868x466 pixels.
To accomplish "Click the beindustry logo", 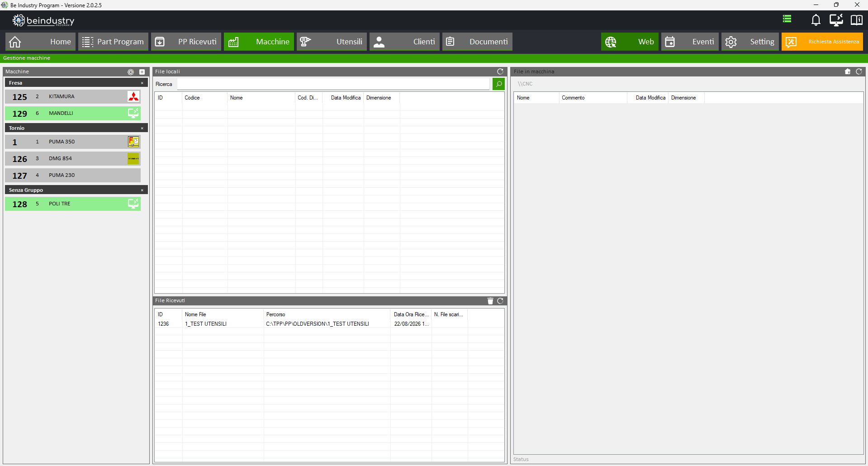I will point(43,20).
